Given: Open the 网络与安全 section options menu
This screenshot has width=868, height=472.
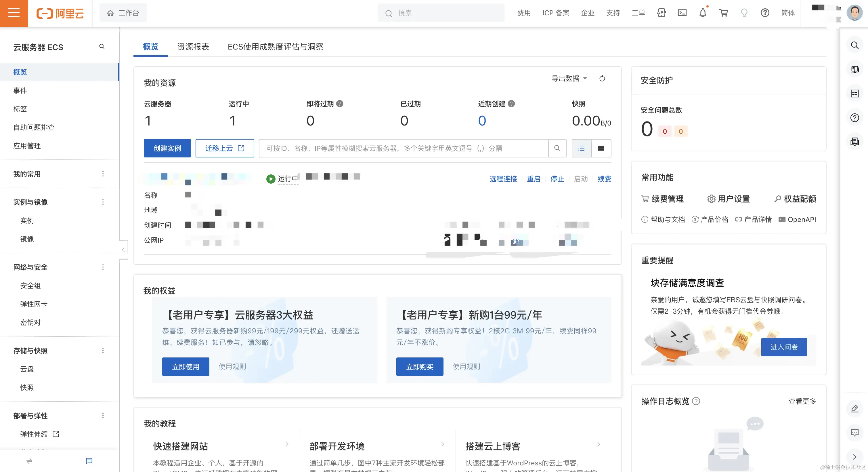Looking at the screenshot, I should tap(103, 267).
